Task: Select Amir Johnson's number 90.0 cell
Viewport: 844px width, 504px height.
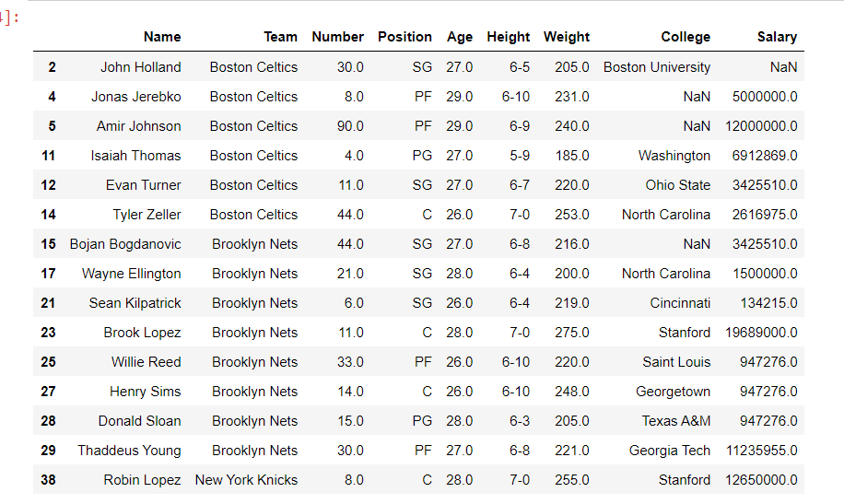Action: (x=350, y=126)
